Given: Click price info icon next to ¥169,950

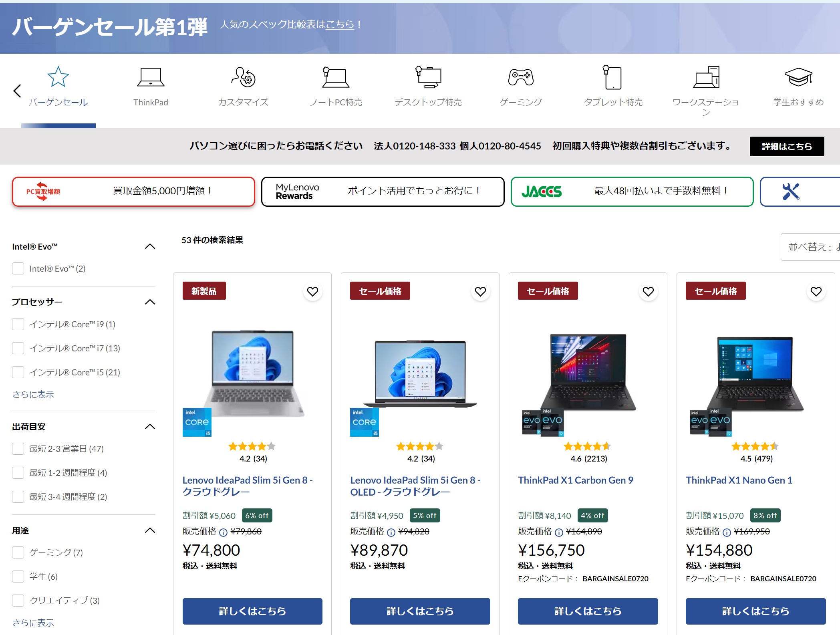Looking at the screenshot, I should pos(727,532).
